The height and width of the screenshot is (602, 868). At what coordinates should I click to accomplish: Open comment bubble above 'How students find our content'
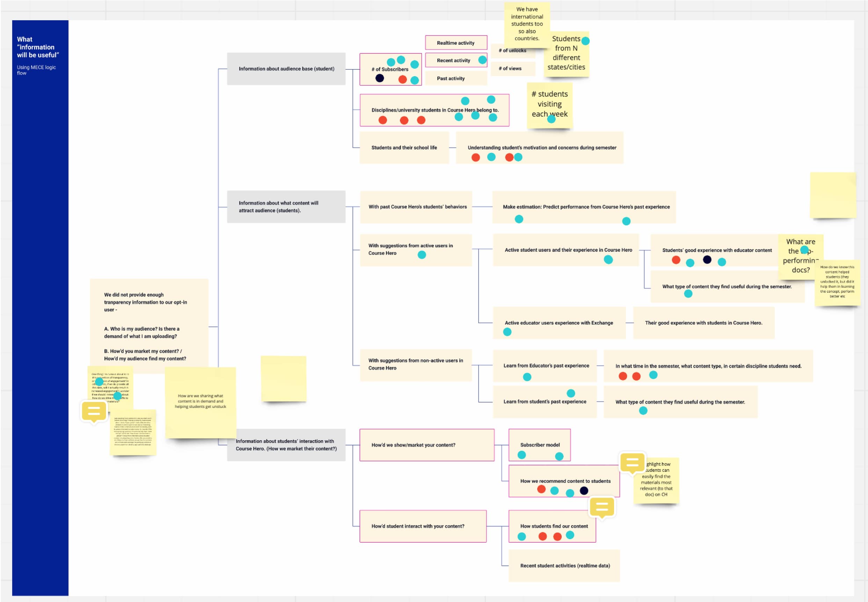(x=602, y=507)
